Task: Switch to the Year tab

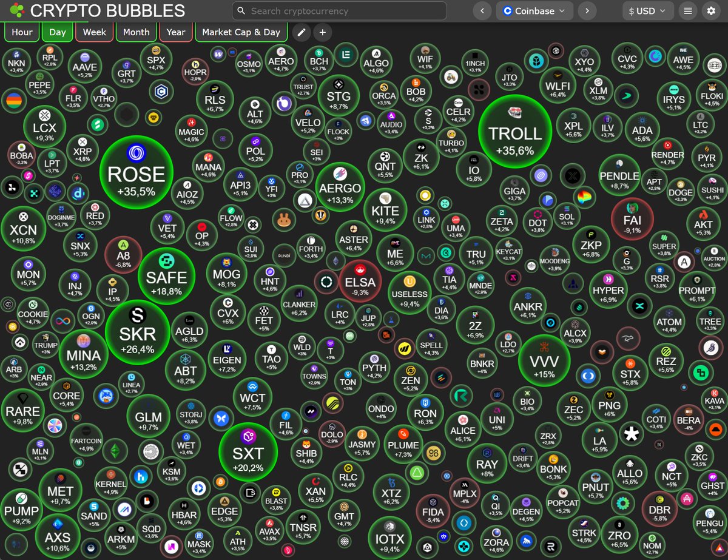Action: click(176, 32)
